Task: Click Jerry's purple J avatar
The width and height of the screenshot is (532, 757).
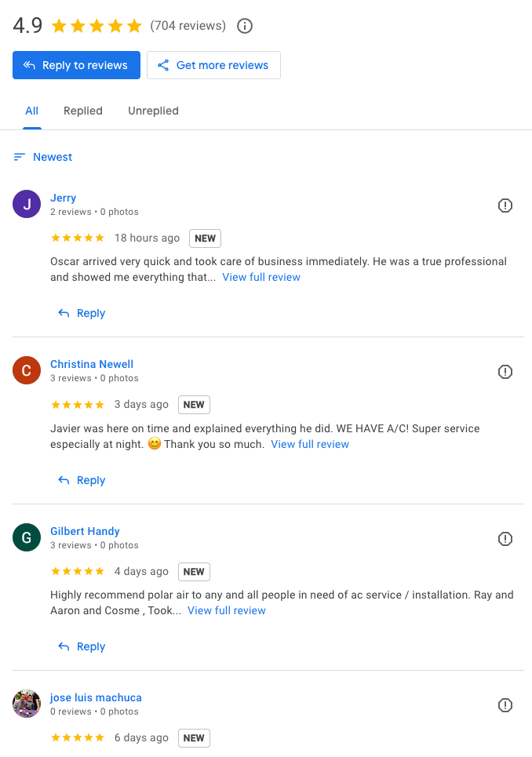Action: (27, 205)
